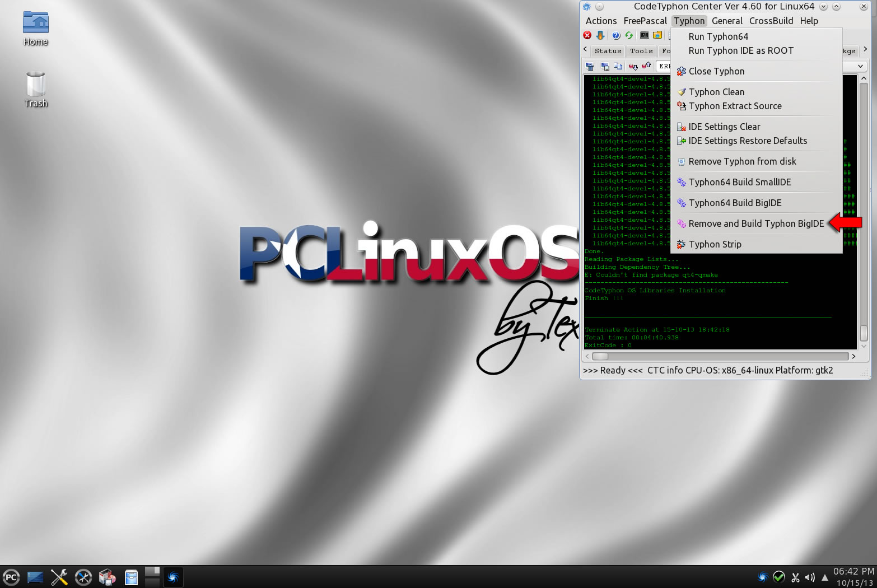Choose Remove Typhon from disk
Screen dimensions: 877x588
click(757, 161)
